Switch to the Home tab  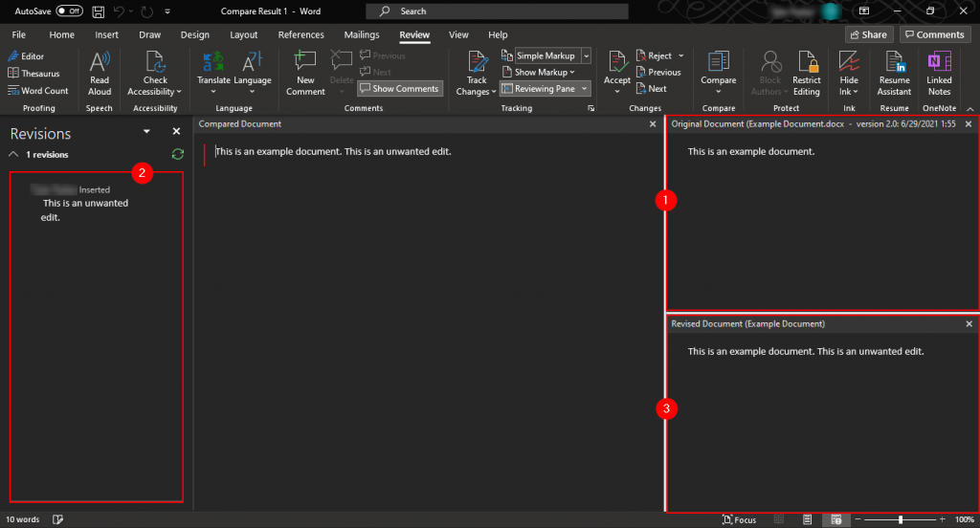[62, 35]
